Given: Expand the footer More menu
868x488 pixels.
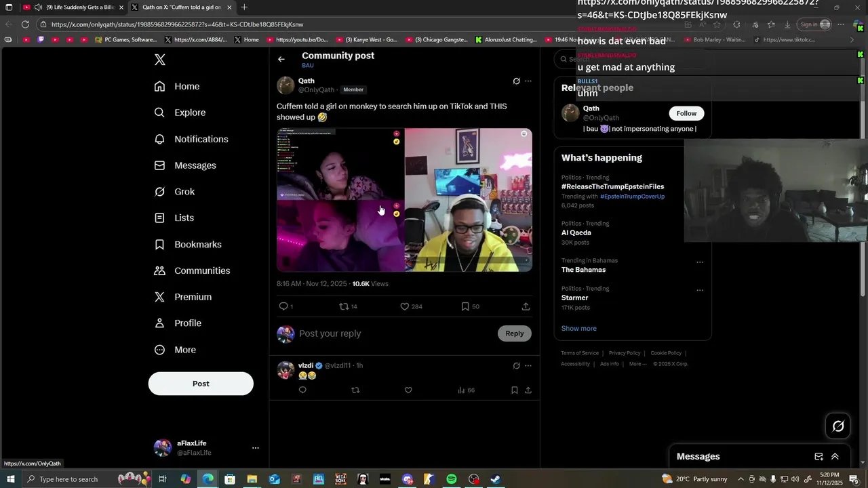Looking at the screenshot, I should (x=637, y=364).
